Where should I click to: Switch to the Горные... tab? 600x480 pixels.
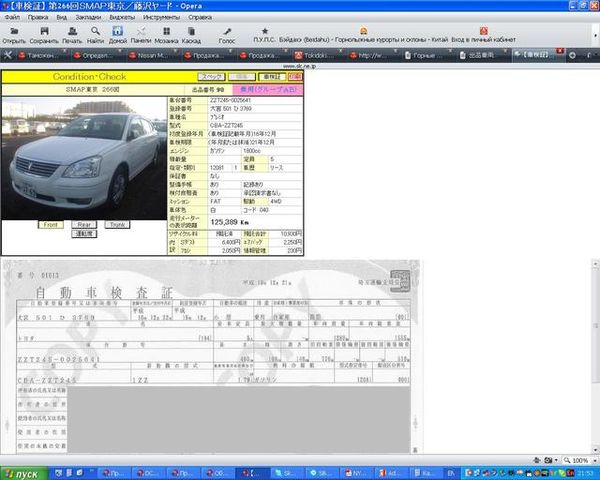click(430, 55)
